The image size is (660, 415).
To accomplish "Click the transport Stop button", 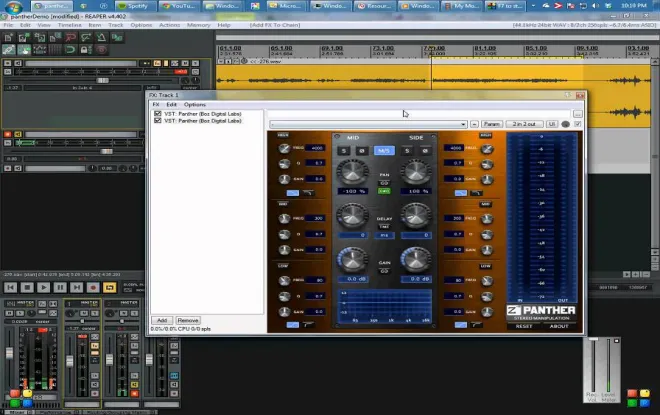I will pyautogui.click(x=27, y=287).
